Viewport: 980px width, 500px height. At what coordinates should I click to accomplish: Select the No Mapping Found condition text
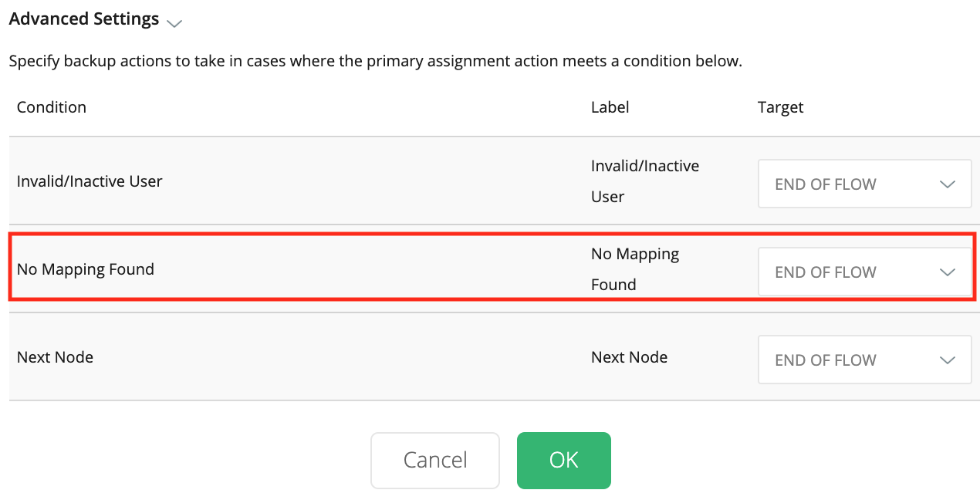[86, 269]
